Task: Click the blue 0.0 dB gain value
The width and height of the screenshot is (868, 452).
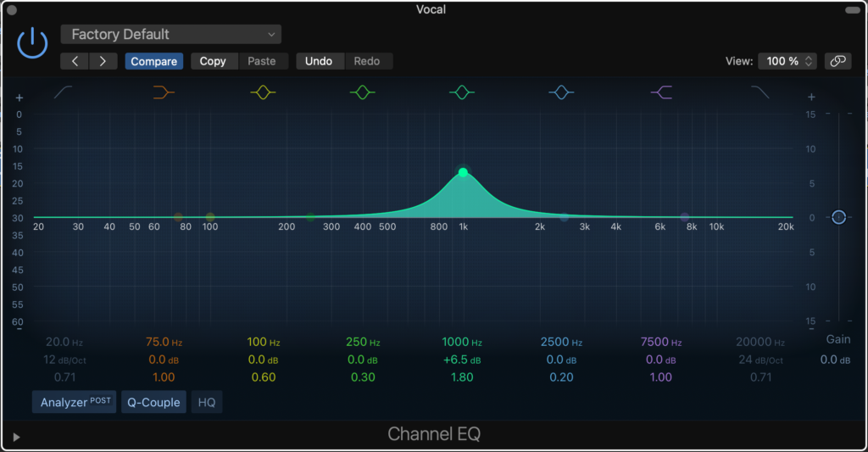Action: [561, 360]
